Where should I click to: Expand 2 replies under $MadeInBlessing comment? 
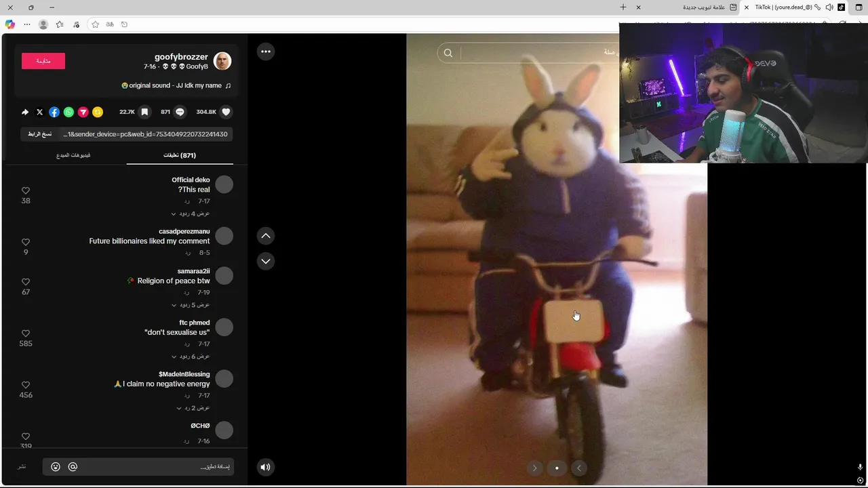pos(193,408)
